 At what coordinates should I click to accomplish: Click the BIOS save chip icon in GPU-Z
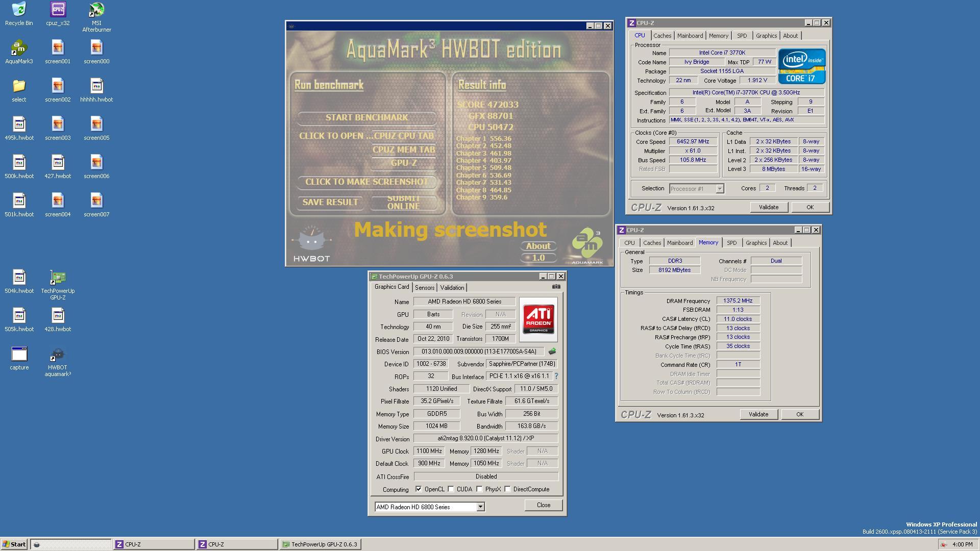coord(552,352)
